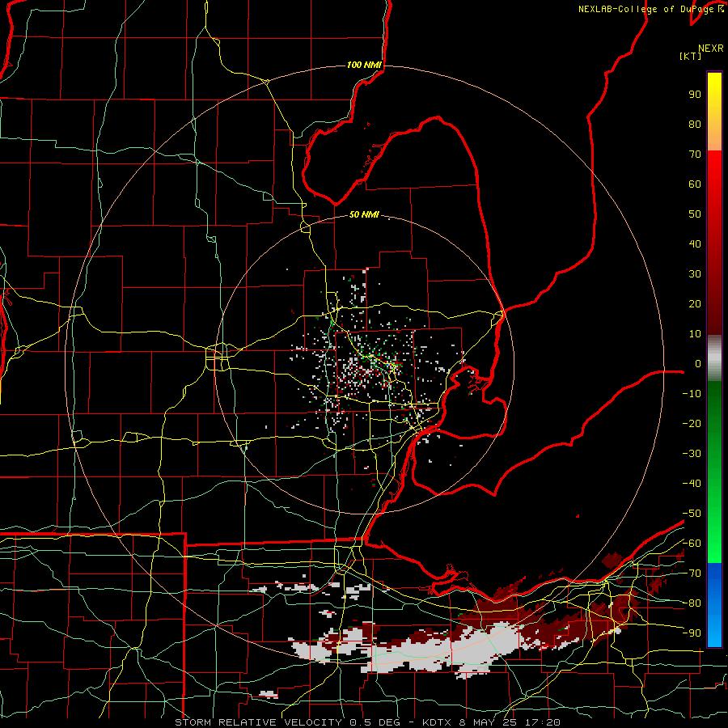Click the -20 value on velocity scale
Screen dimensions: 728x728
coord(692,424)
